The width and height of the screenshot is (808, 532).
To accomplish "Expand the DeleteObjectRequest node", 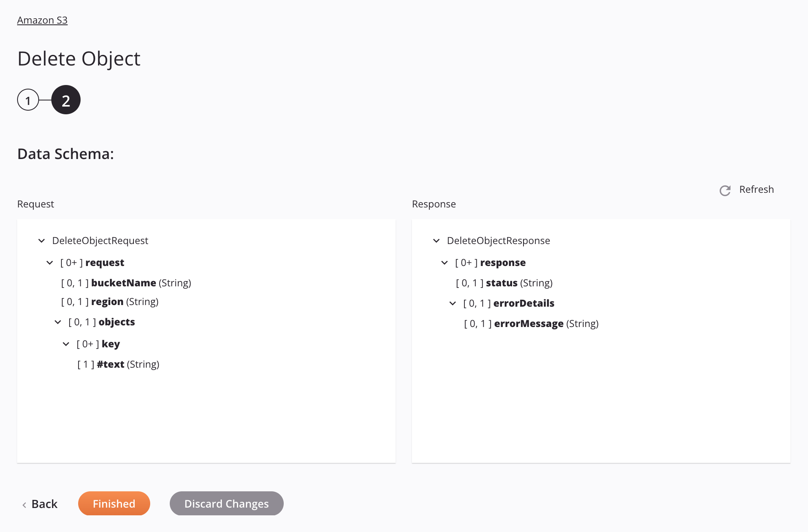I will point(42,240).
